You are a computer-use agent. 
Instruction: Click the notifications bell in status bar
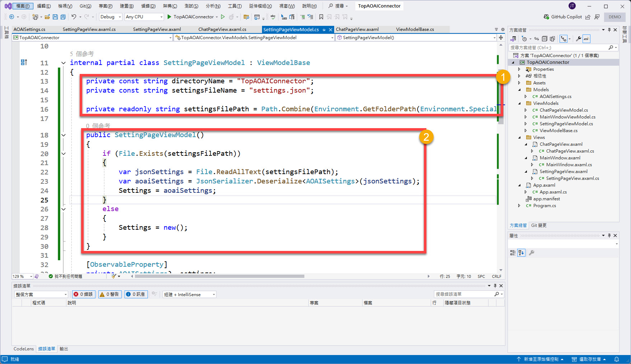(617, 359)
